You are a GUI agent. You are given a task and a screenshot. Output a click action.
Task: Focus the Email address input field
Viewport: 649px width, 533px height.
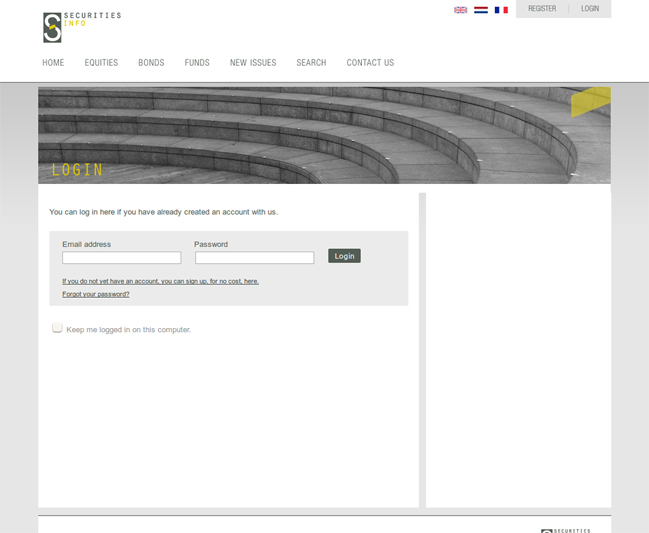[x=122, y=257]
